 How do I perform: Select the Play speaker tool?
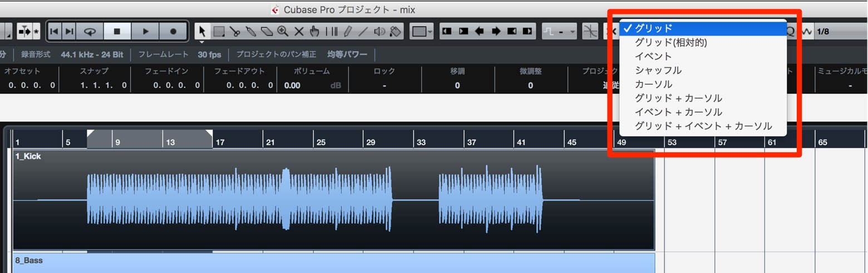pos(379,32)
